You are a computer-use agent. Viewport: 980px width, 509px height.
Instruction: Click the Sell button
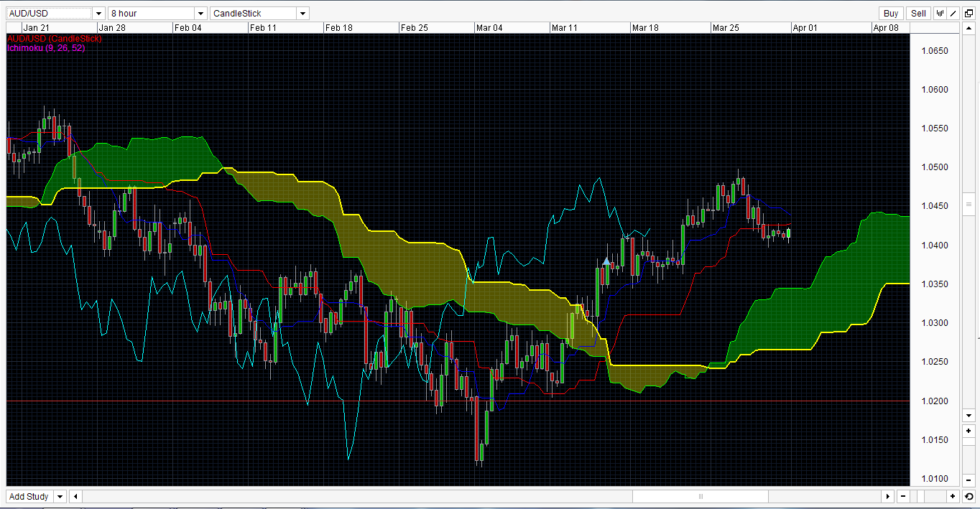[x=918, y=13]
